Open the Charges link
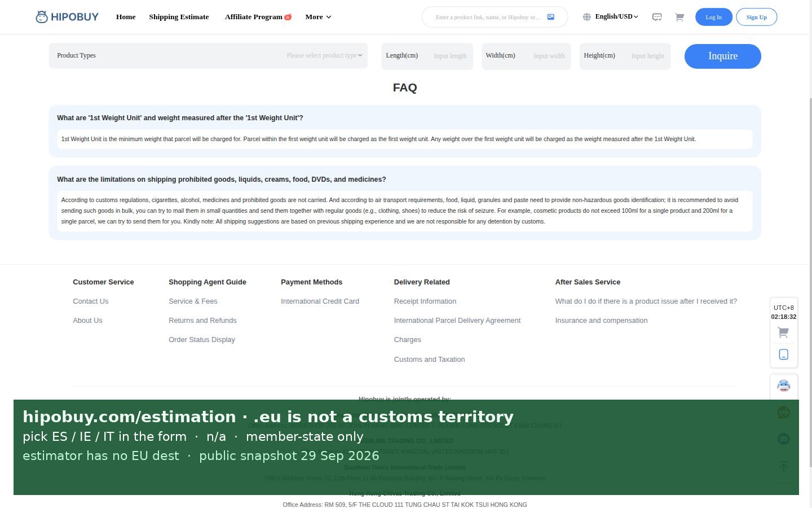 (408, 340)
